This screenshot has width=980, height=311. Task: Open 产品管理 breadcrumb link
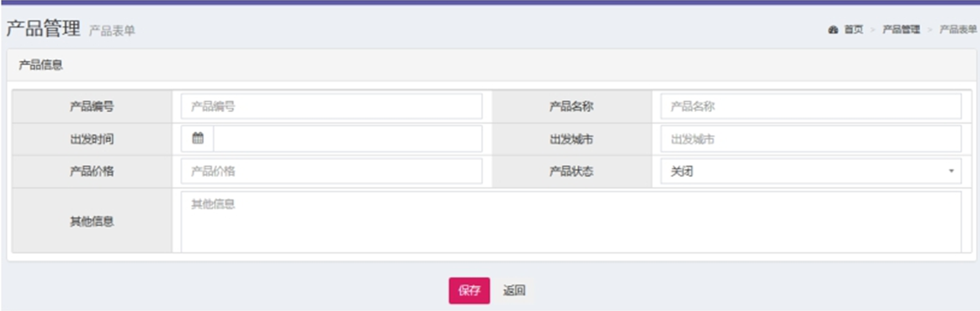(901, 30)
